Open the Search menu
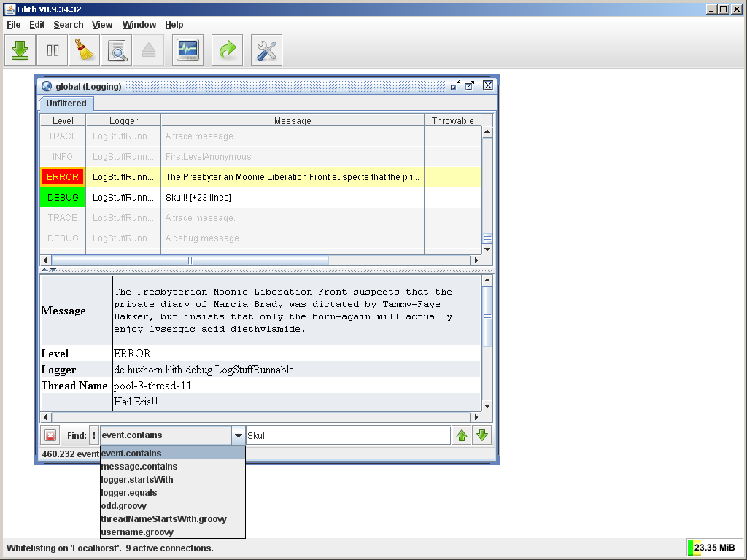 pyautogui.click(x=68, y=24)
